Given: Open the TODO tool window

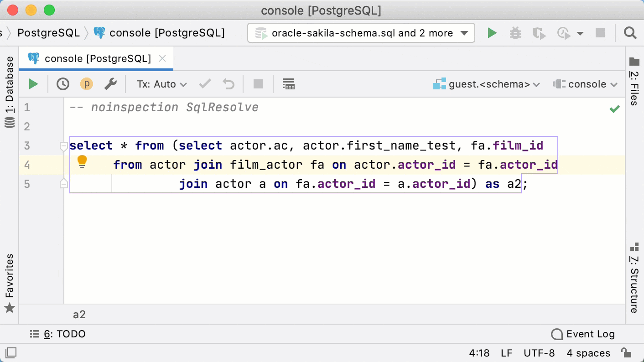Looking at the screenshot, I should pos(57,334).
